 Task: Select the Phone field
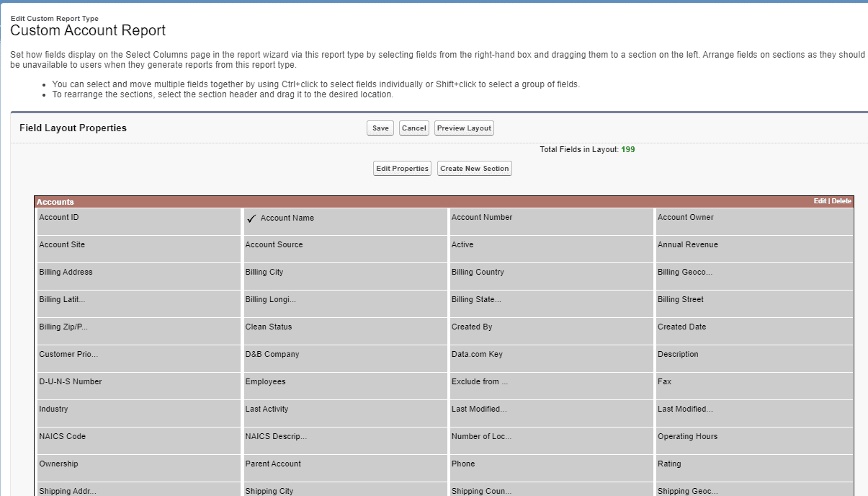pos(552,468)
